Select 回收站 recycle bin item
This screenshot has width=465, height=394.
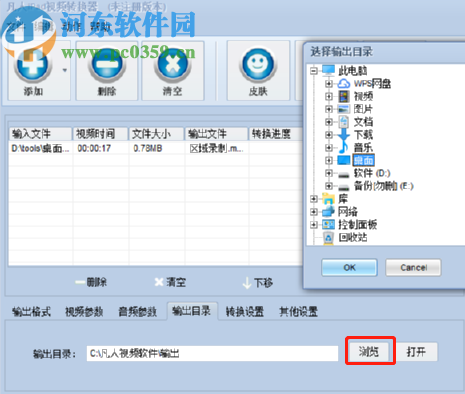353,237
